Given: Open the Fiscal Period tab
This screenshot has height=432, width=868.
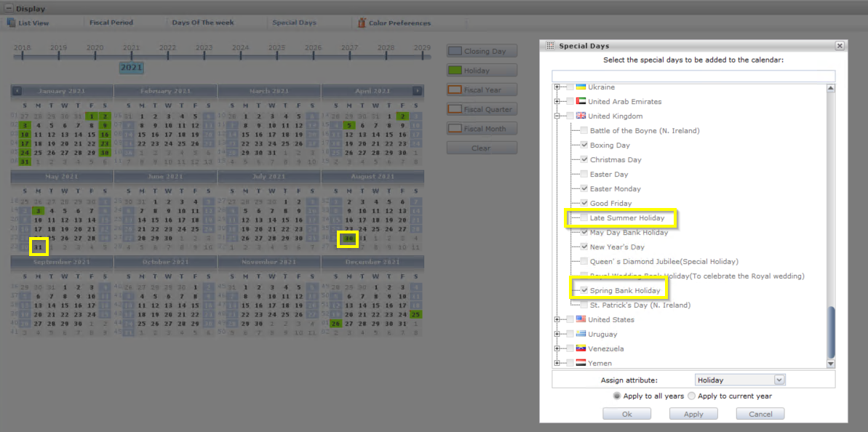Looking at the screenshot, I should 111,23.
